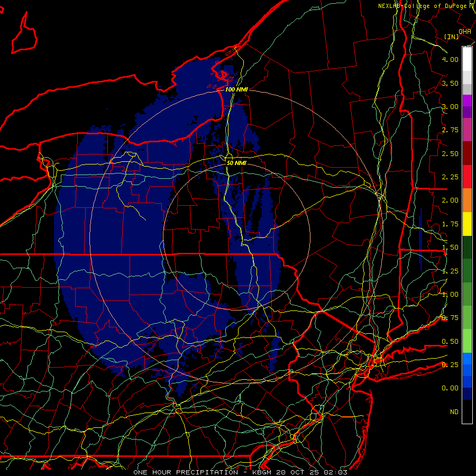Click the '2.00' legend label
The image size is (476, 476).
pos(450,200)
